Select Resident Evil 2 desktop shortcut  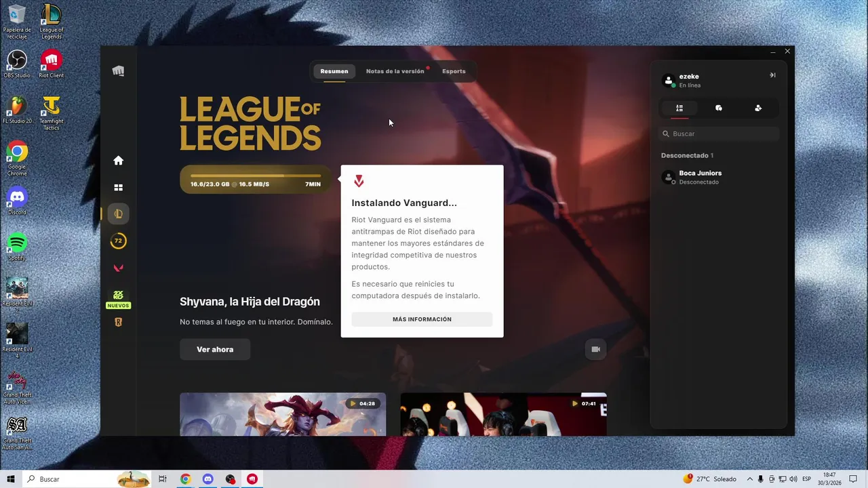tap(17, 294)
